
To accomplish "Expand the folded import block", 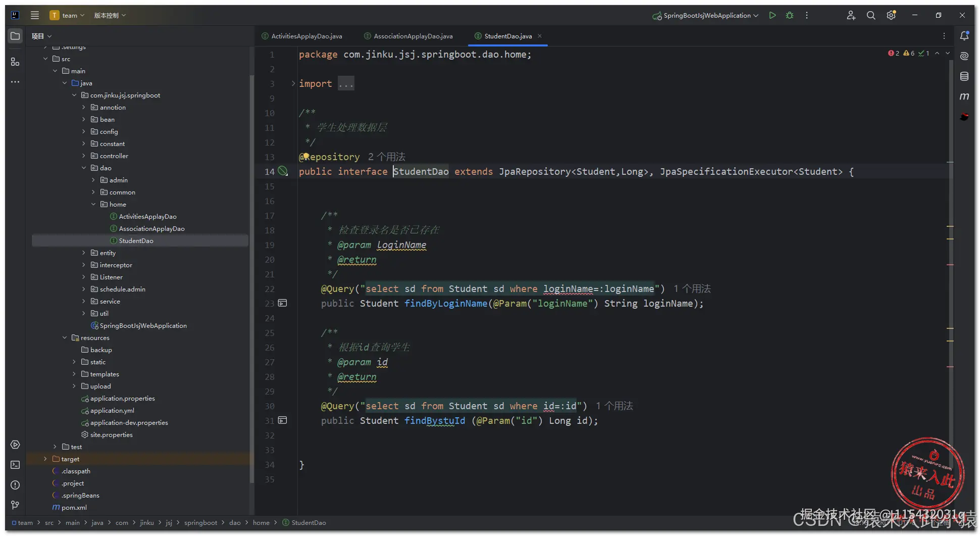I will click(x=293, y=83).
